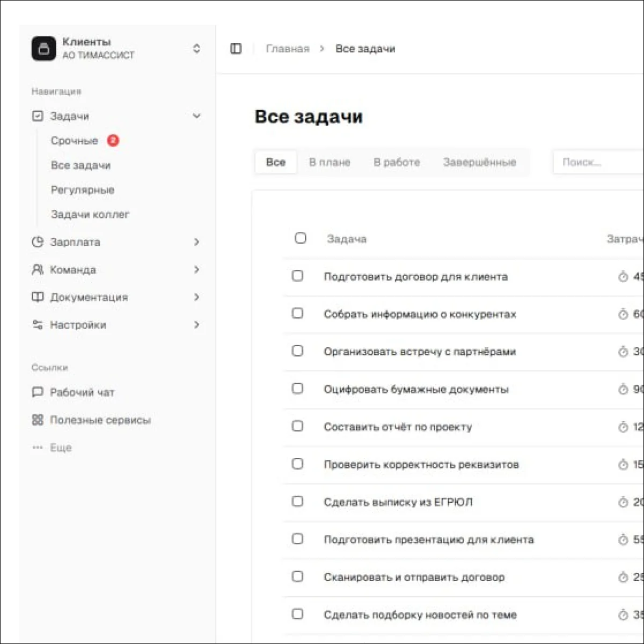Image resolution: width=644 pixels, height=644 pixels.
Task: Click the Клиенты briefcase logo icon
Action: tap(43, 49)
